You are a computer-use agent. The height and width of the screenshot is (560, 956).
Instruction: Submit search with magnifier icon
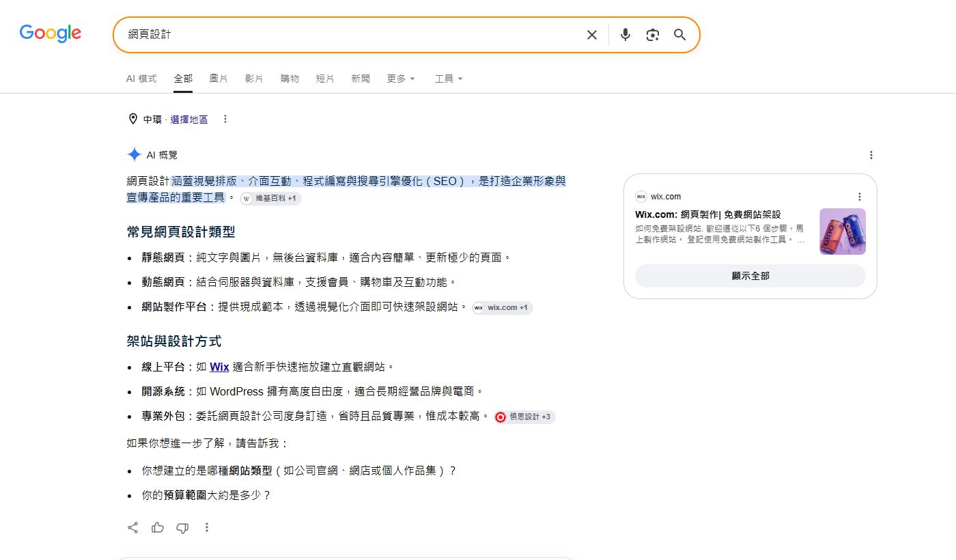coord(680,35)
